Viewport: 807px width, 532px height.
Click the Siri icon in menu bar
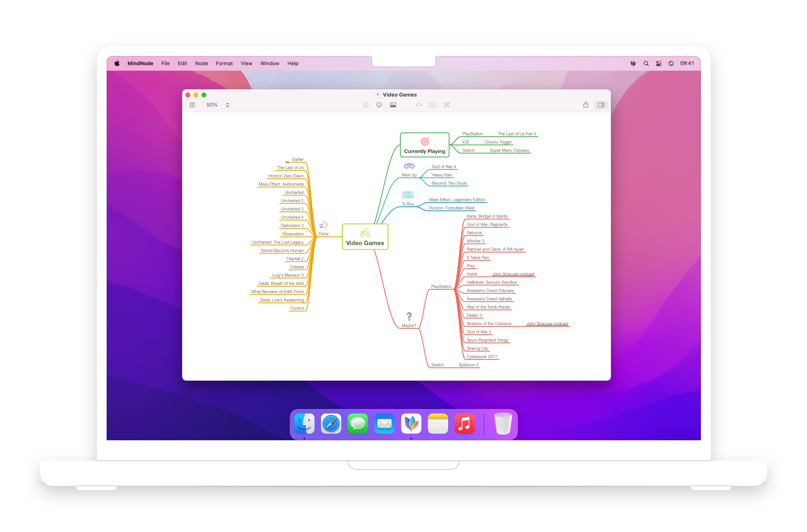point(671,63)
